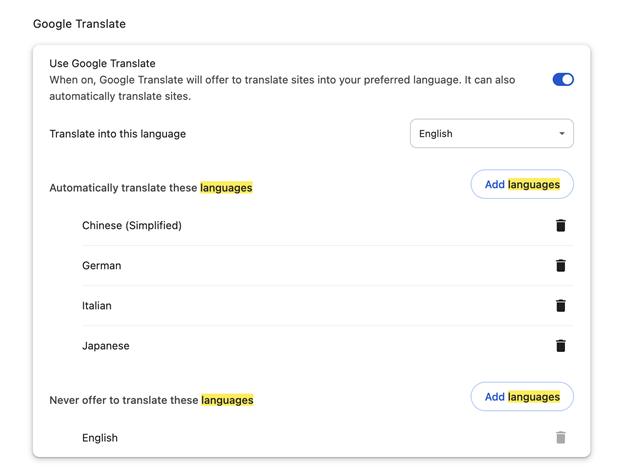Click the Google Translate section heading

tap(79, 24)
